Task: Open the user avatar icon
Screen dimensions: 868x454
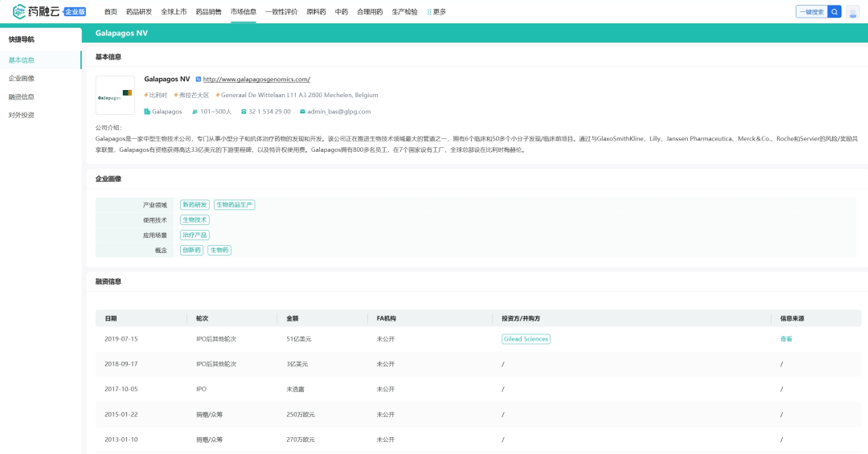Action: click(853, 11)
